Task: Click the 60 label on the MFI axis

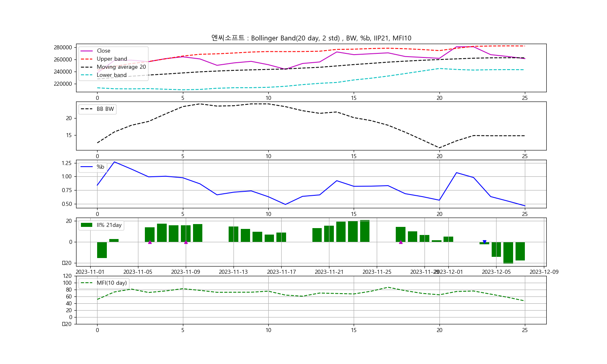Action: tap(69, 296)
